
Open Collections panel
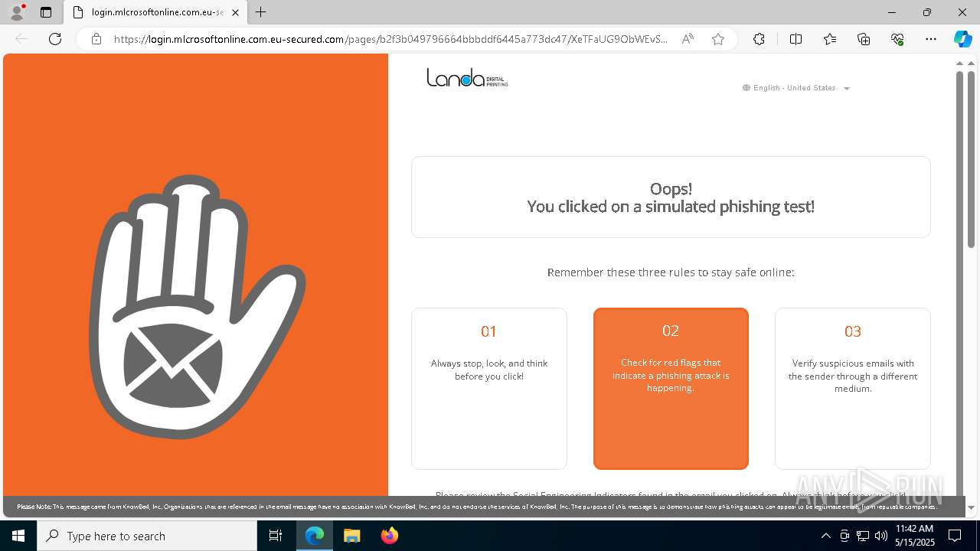click(864, 39)
